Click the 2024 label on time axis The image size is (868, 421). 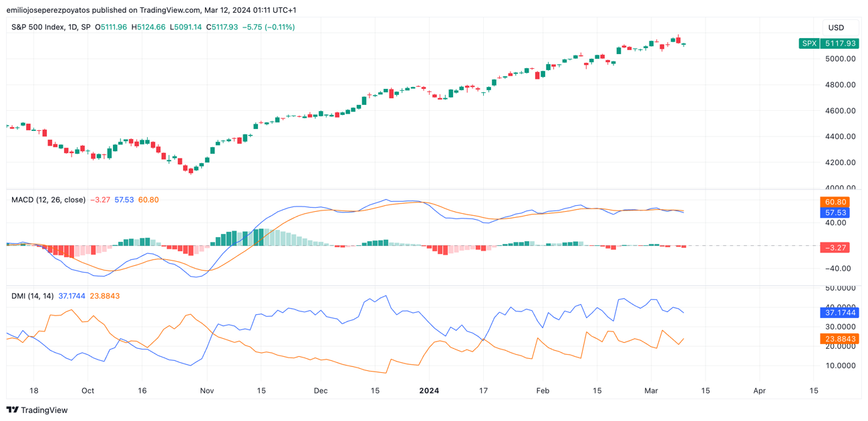428,391
